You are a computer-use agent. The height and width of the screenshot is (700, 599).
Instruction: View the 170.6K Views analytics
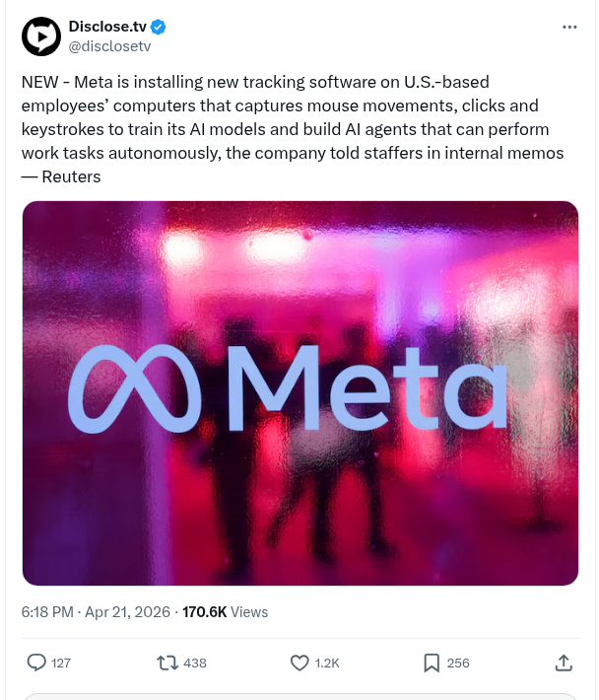pyautogui.click(x=226, y=612)
